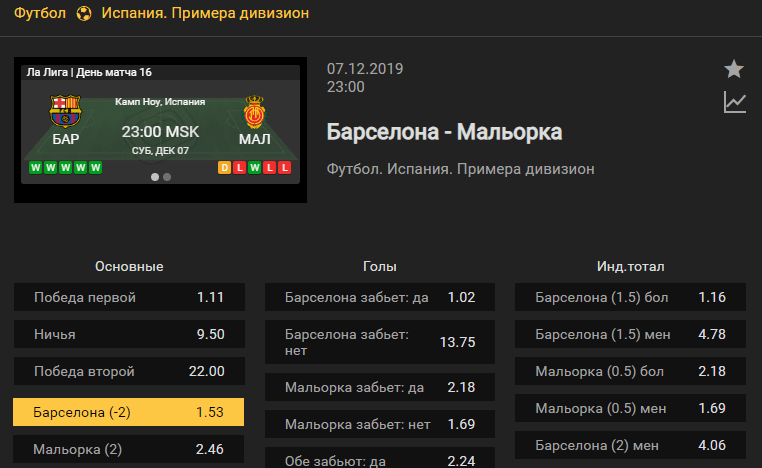Image resolution: width=762 pixels, height=468 pixels.
Task: Choose Барселона (1.5) бол at 1.16
Action: tap(630, 297)
